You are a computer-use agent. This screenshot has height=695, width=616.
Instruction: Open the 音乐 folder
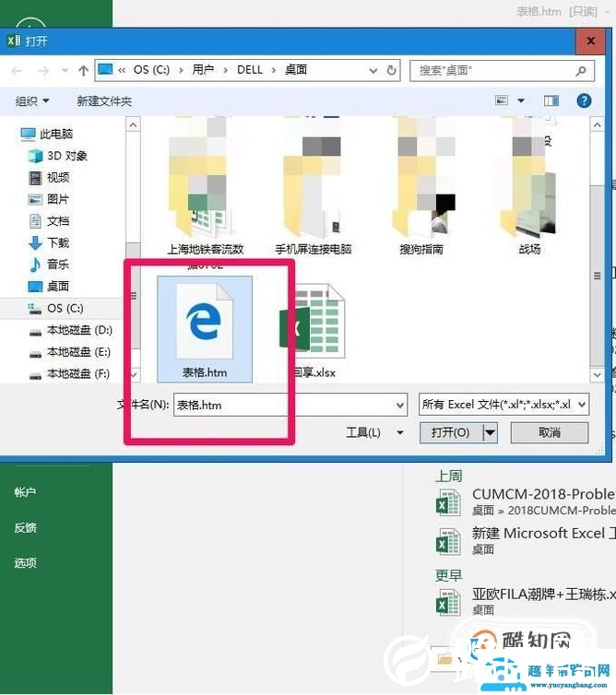pos(49,265)
